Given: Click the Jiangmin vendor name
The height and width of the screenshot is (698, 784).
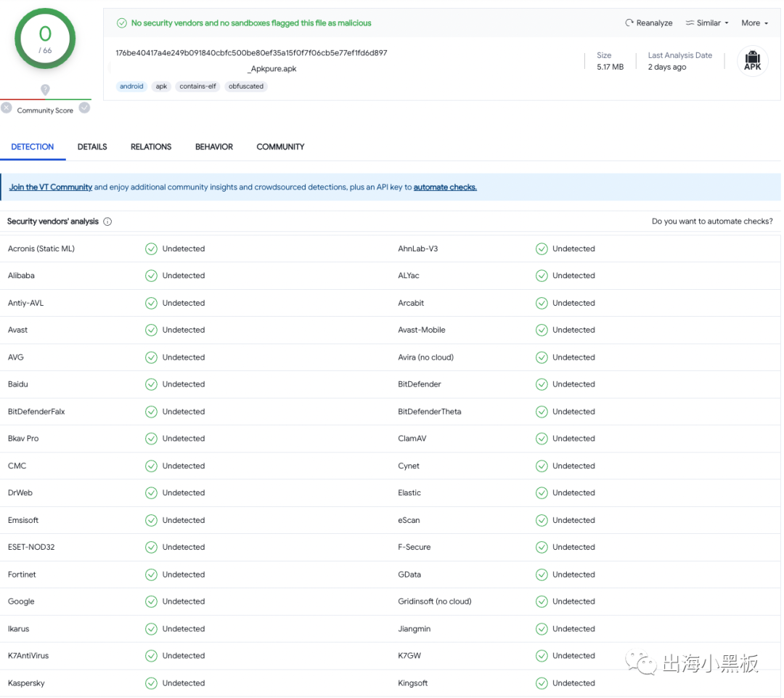Looking at the screenshot, I should pyautogui.click(x=414, y=629).
